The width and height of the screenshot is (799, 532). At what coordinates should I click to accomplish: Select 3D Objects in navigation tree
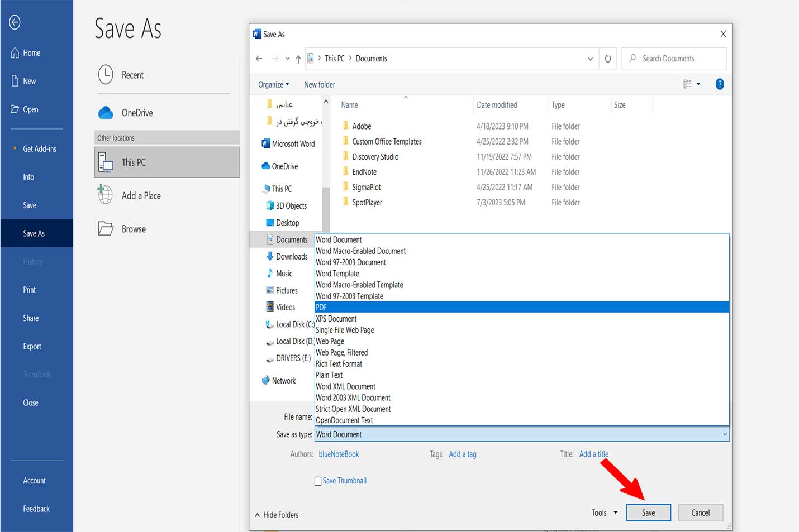(287, 205)
